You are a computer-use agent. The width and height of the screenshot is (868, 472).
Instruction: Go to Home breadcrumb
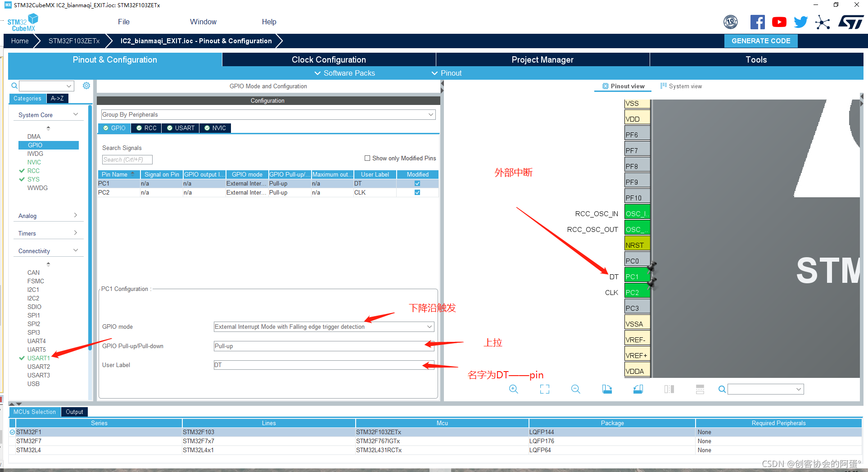point(20,41)
